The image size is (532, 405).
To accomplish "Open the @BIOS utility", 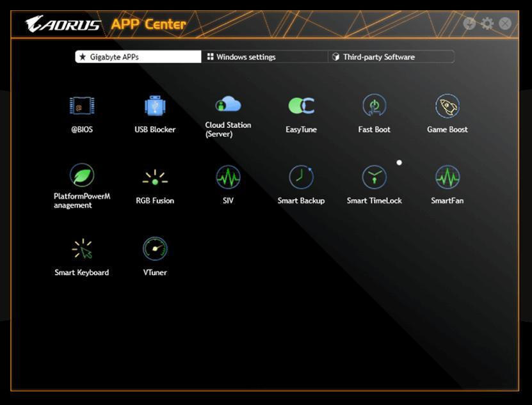I will point(82,106).
